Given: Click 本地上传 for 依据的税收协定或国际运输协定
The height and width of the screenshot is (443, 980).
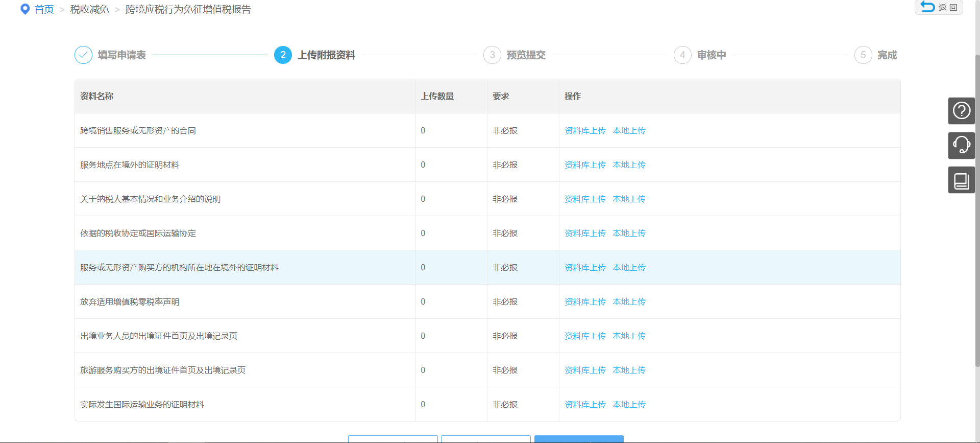Looking at the screenshot, I should click(629, 233).
